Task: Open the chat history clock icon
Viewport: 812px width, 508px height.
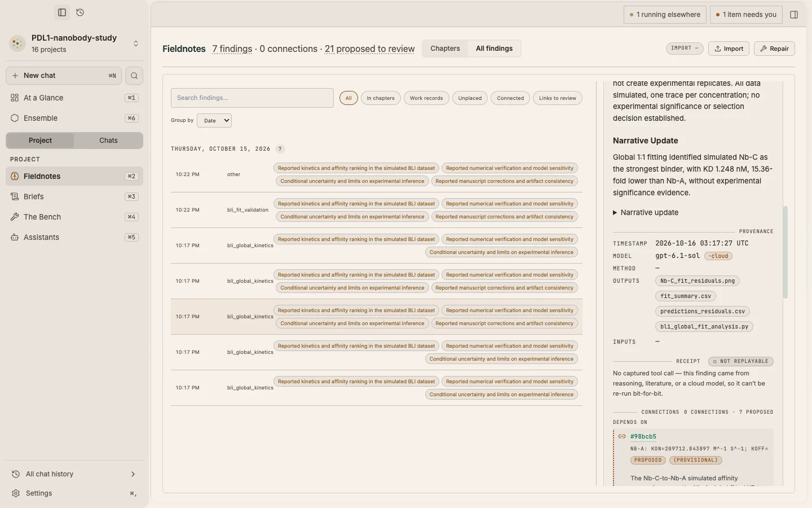Action: point(80,12)
